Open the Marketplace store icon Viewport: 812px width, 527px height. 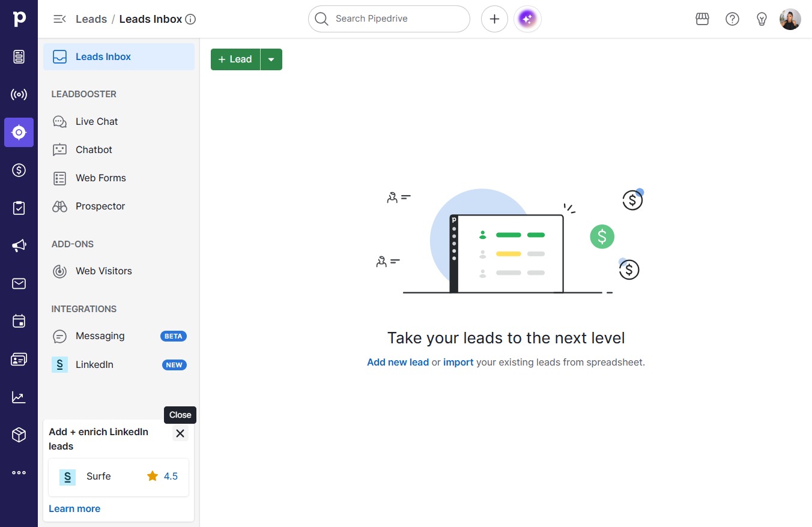[x=702, y=19]
